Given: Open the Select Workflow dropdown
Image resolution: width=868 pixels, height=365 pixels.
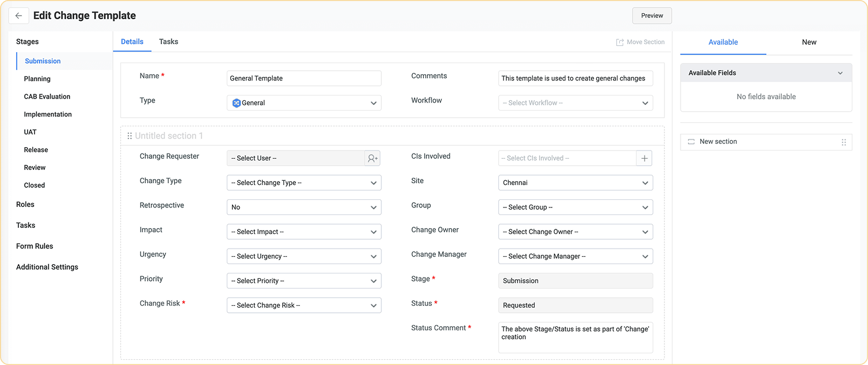Looking at the screenshot, I should [x=575, y=103].
